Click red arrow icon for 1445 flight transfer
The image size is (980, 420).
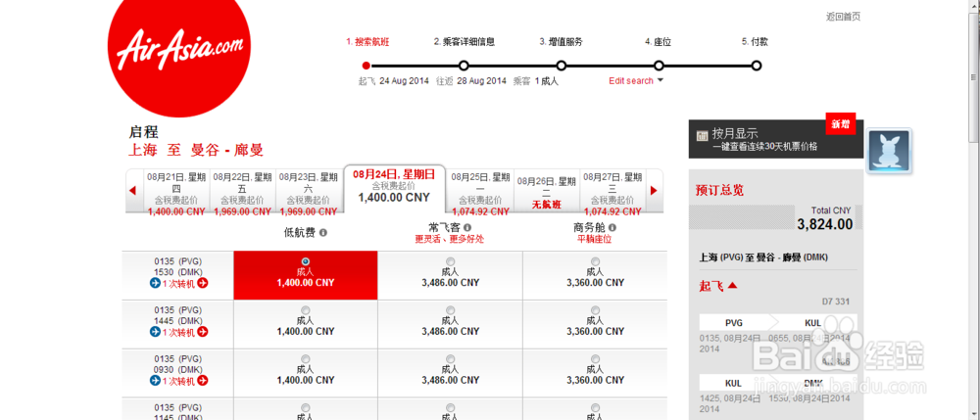(203, 332)
